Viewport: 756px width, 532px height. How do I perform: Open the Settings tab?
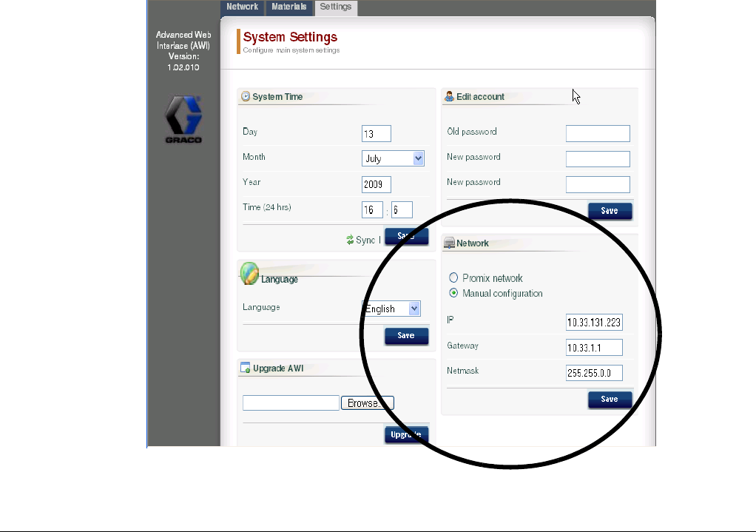(x=336, y=7)
